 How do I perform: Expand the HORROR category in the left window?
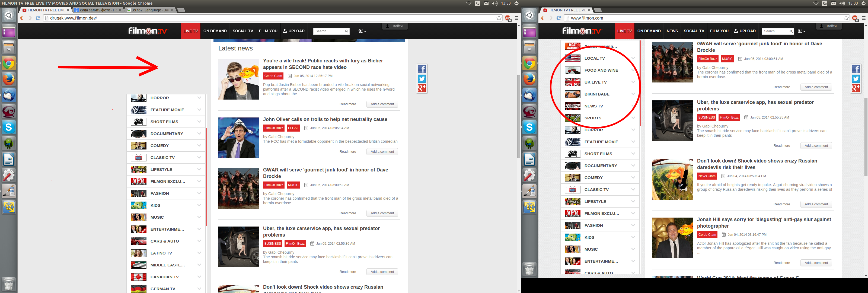tap(199, 98)
